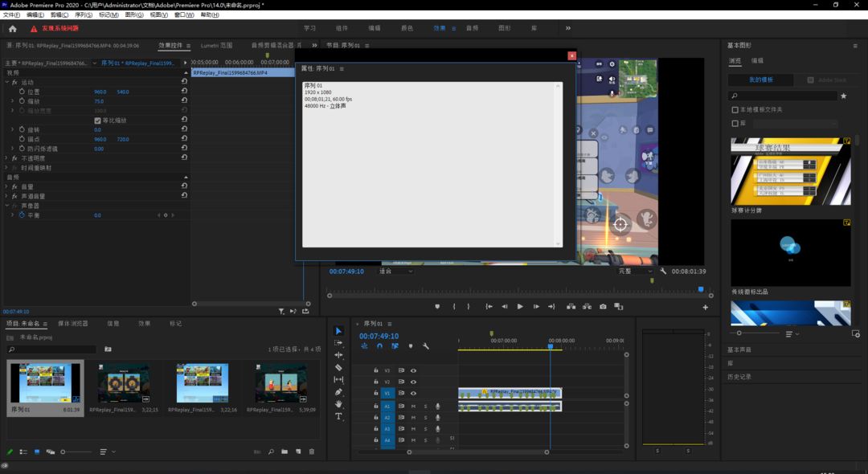Close the sequence properties dialog
The width and height of the screenshot is (868, 474).
click(572, 56)
